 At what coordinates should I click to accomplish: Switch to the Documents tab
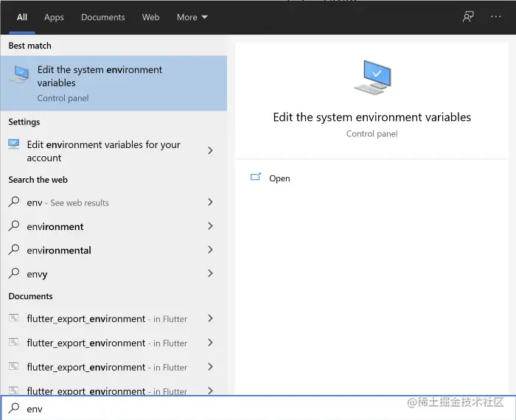pyautogui.click(x=102, y=17)
